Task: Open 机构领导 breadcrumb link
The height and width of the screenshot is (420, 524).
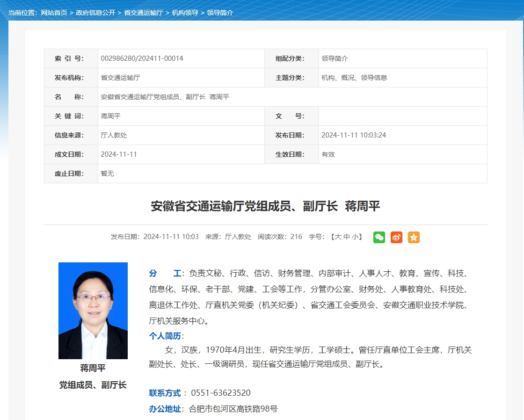Action: [185, 13]
